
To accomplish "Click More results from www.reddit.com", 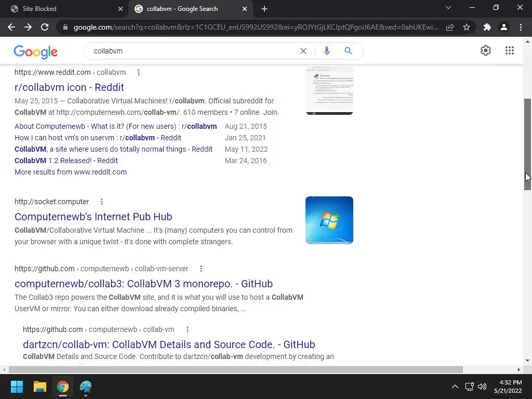I will point(71,172).
